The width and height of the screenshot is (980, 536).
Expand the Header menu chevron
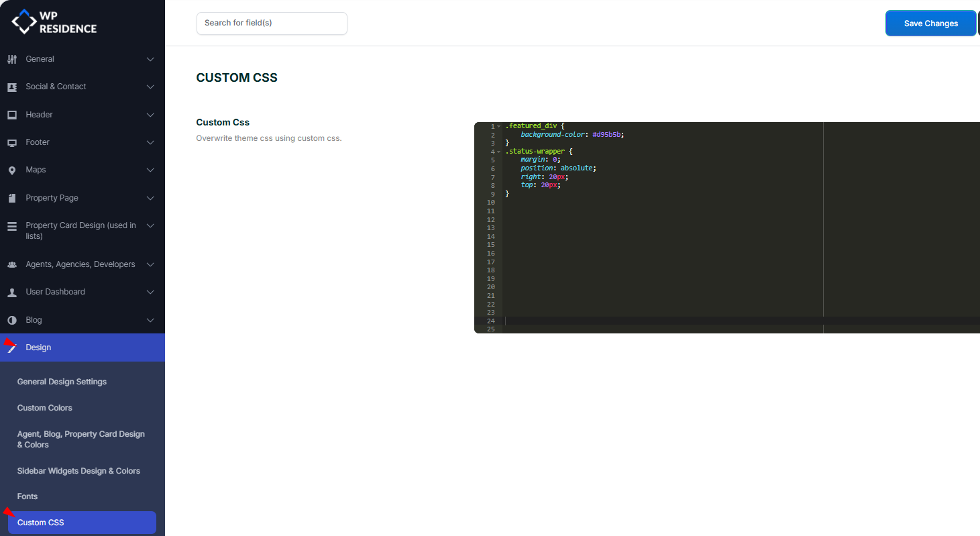coord(150,115)
